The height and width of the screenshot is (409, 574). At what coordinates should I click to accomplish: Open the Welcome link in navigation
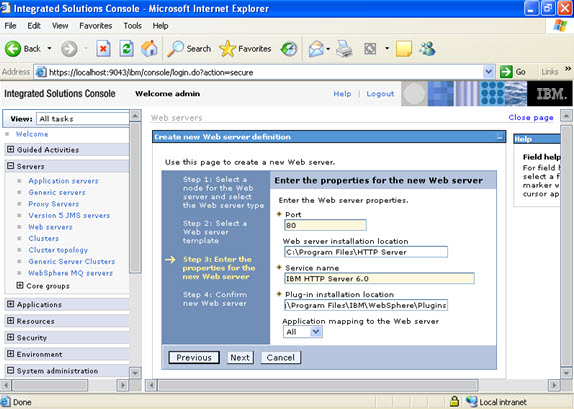tap(32, 134)
